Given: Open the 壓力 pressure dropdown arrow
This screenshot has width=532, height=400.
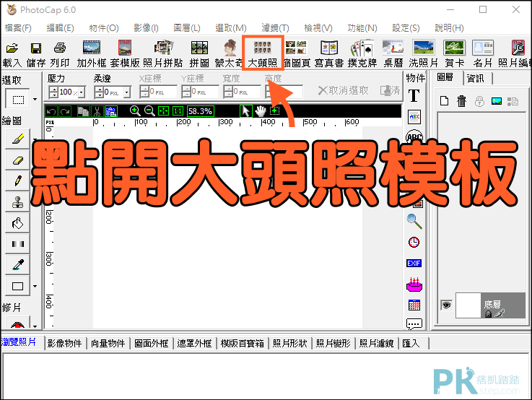Looking at the screenshot, I should [82, 92].
